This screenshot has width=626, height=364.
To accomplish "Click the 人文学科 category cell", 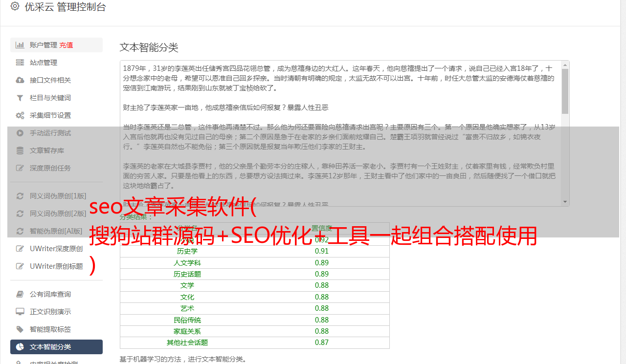I will (187, 263).
